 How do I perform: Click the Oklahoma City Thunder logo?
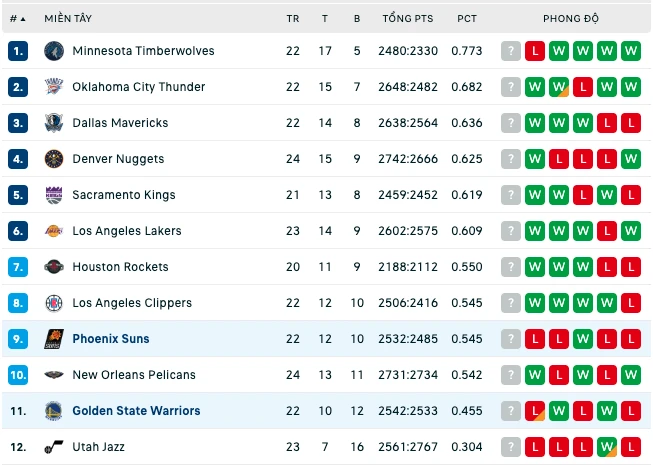click(54, 87)
